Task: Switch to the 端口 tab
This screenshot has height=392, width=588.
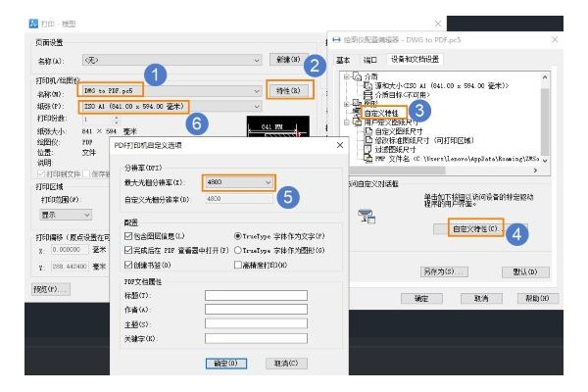Action: point(369,60)
